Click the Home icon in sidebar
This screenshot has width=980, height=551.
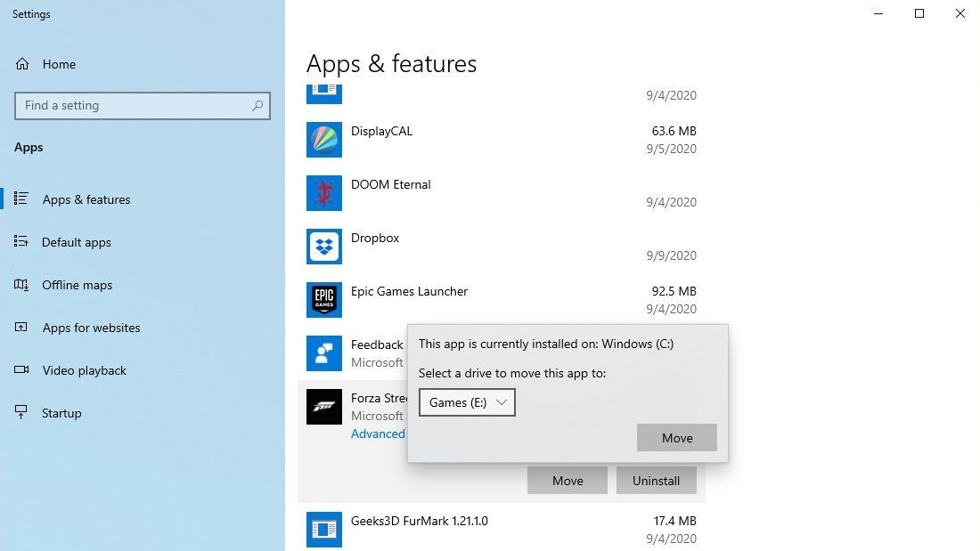[20, 64]
